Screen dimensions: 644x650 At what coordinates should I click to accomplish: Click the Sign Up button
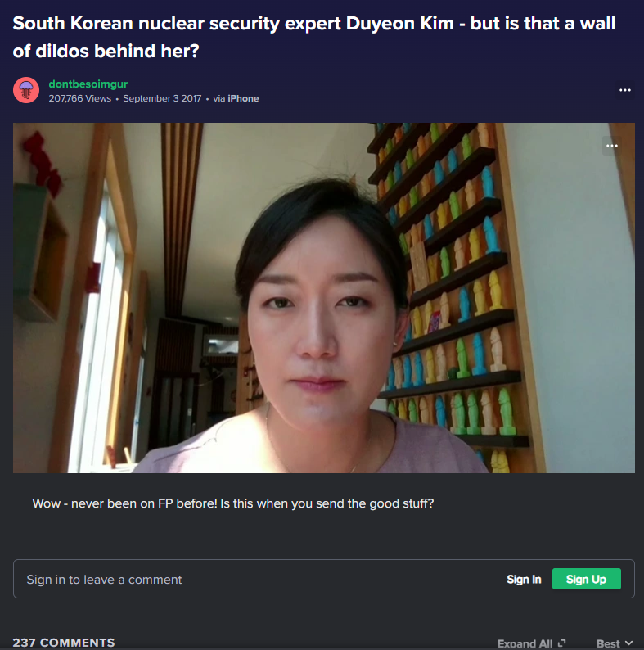tap(587, 579)
